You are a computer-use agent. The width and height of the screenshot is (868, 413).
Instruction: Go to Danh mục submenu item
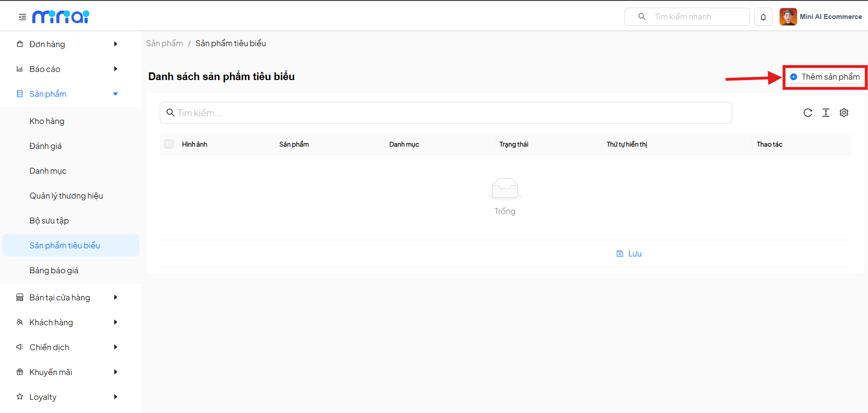[48, 171]
